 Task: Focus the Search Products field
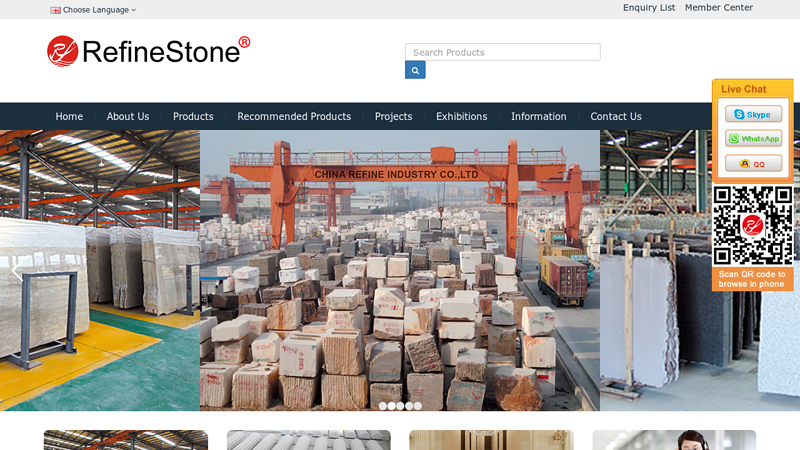point(503,52)
